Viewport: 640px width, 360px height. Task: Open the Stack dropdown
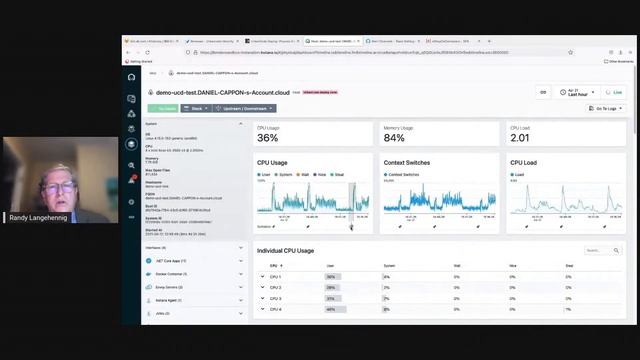tap(196, 109)
